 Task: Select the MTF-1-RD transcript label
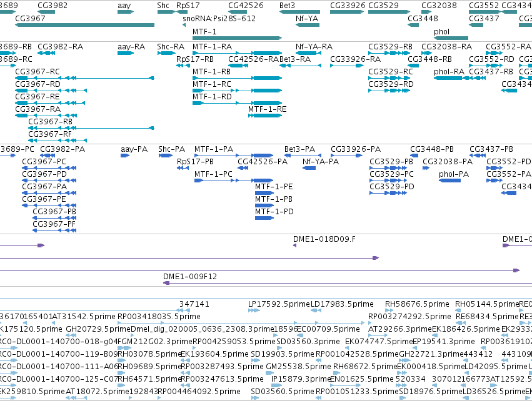point(212,97)
